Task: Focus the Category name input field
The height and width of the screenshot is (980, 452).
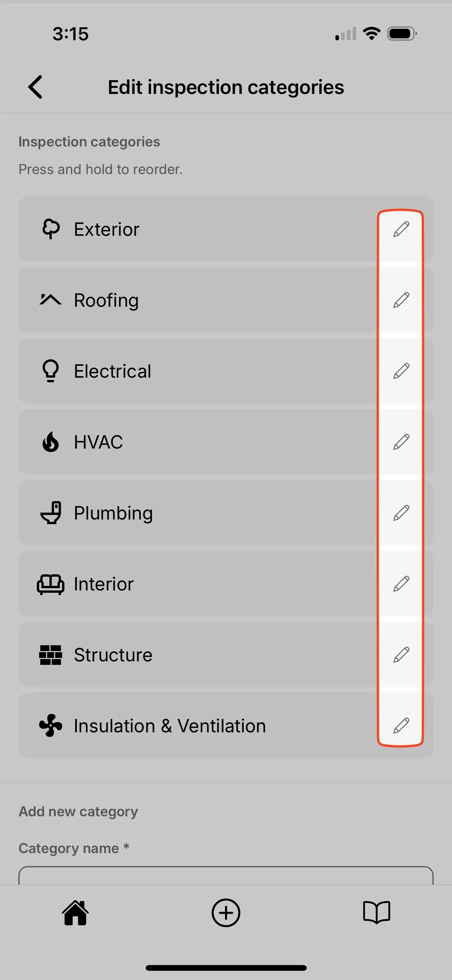Action: click(x=226, y=876)
